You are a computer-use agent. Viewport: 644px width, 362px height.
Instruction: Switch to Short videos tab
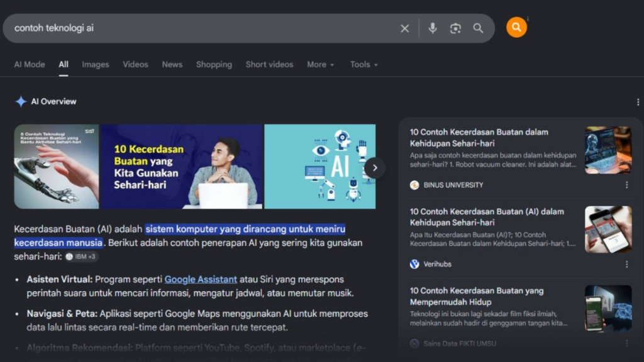269,65
